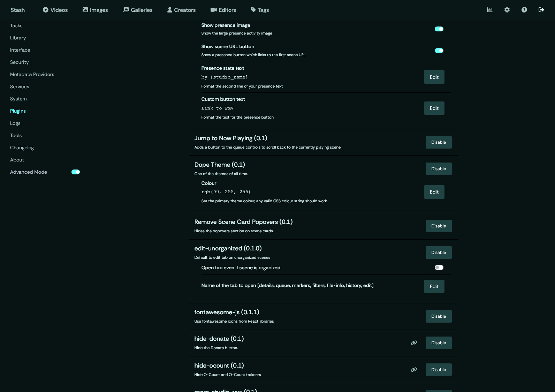This screenshot has width=555, height=392.
Task: Open the hide-donate plugin link icon
Action: [x=414, y=343]
